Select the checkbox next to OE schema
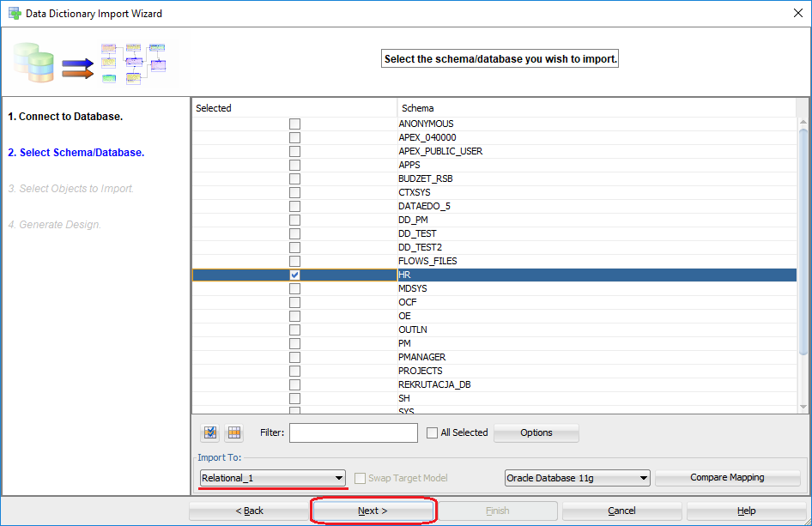Screen dimensions: 812x526 (294, 316)
